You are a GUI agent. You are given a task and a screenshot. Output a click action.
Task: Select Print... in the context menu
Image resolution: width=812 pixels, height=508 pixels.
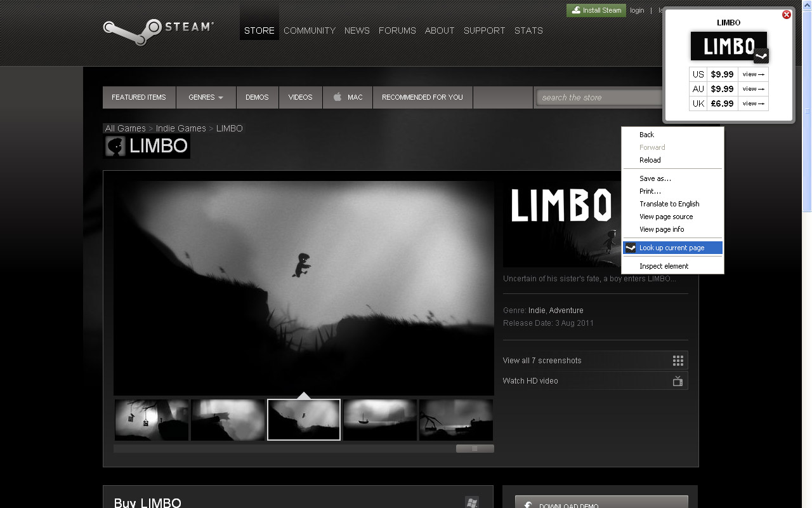[x=672, y=191]
